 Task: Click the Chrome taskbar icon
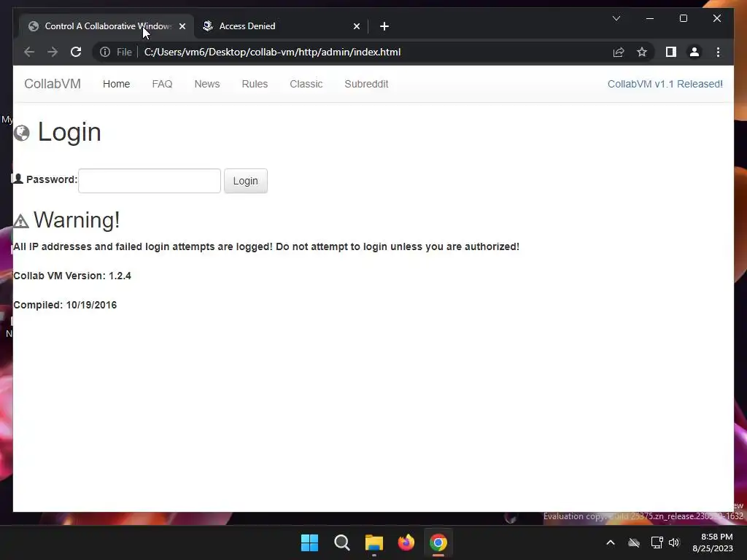point(438,542)
